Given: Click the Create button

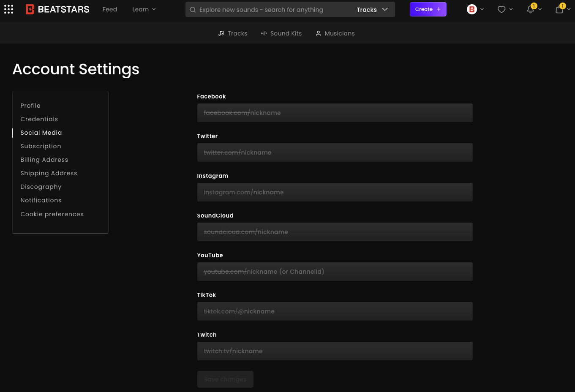Looking at the screenshot, I should (x=428, y=9).
